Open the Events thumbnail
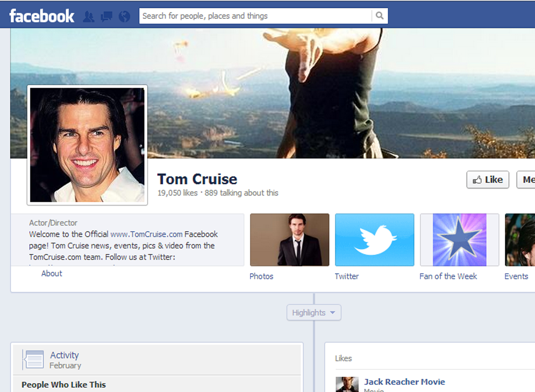 point(520,240)
